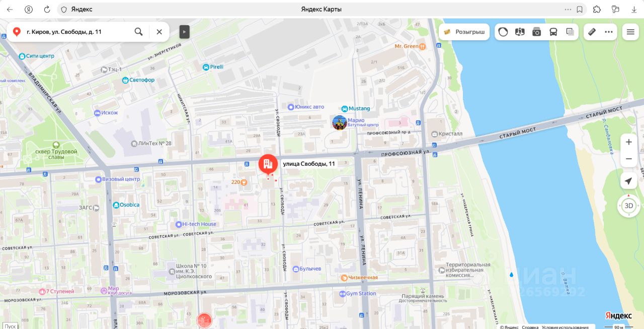
Task: Click the blue drinking water drop marker
Action: click(x=511, y=275)
